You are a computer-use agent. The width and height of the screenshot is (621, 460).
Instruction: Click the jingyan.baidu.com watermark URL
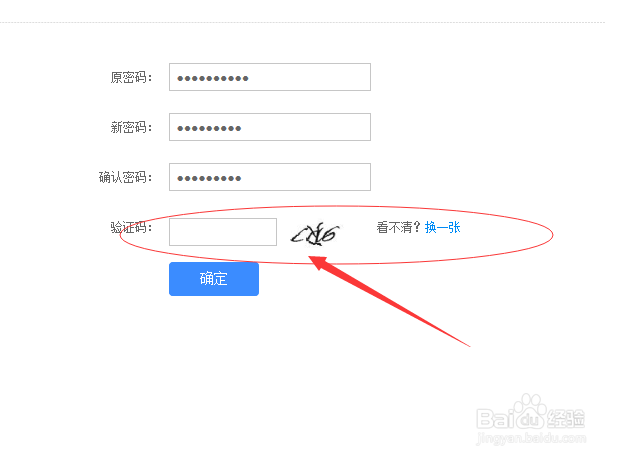[x=531, y=438]
